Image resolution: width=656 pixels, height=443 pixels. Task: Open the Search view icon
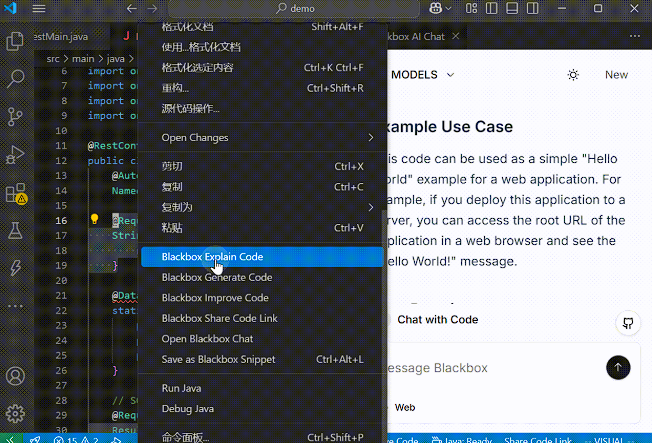tap(15, 79)
